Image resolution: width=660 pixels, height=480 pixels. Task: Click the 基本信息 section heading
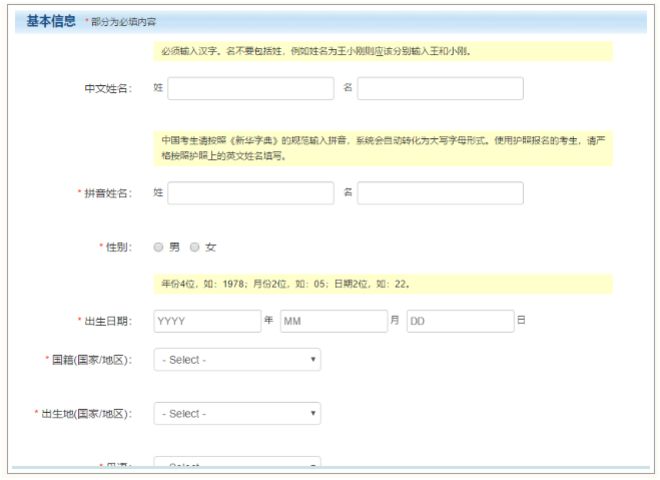(51, 21)
